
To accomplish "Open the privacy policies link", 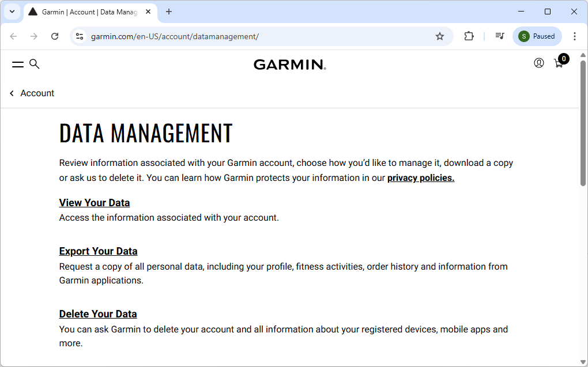I will [420, 177].
